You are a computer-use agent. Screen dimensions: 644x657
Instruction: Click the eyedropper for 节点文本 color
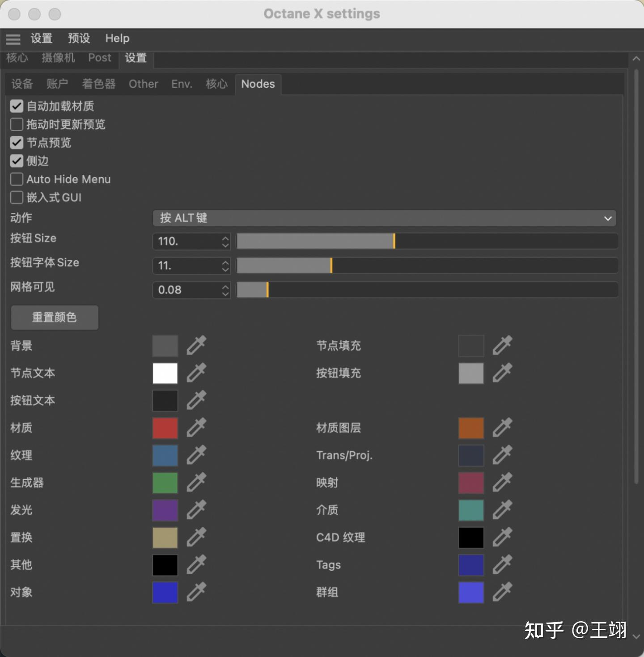click(196, 373)
